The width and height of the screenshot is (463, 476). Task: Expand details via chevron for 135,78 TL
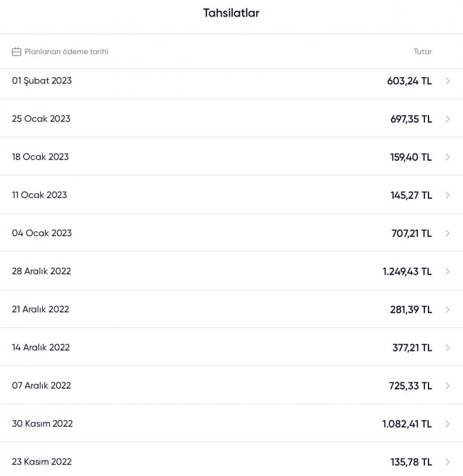447,462
